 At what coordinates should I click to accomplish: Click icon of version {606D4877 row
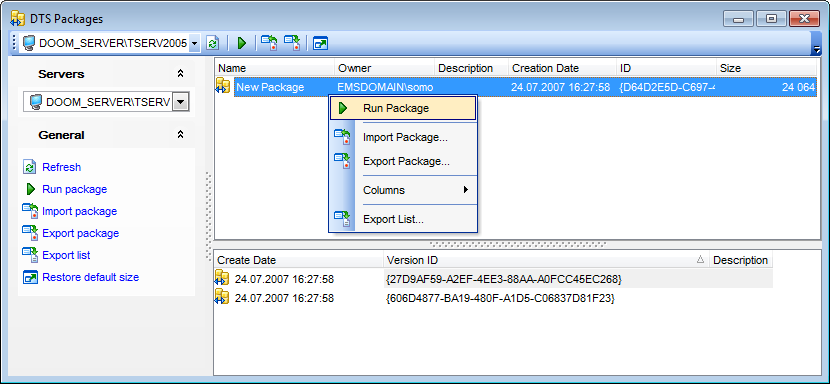pyautogui.click(x=222, y=298)
